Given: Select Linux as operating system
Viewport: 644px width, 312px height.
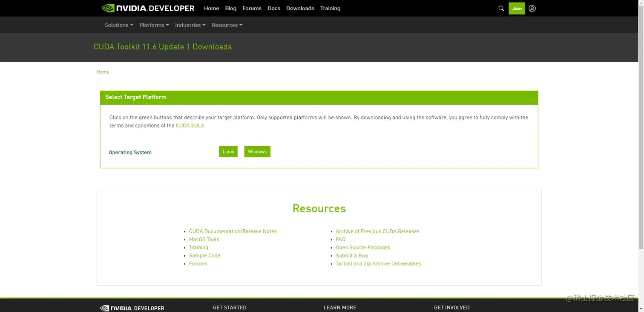Looking at the screenshot, I should click(228, 152).
